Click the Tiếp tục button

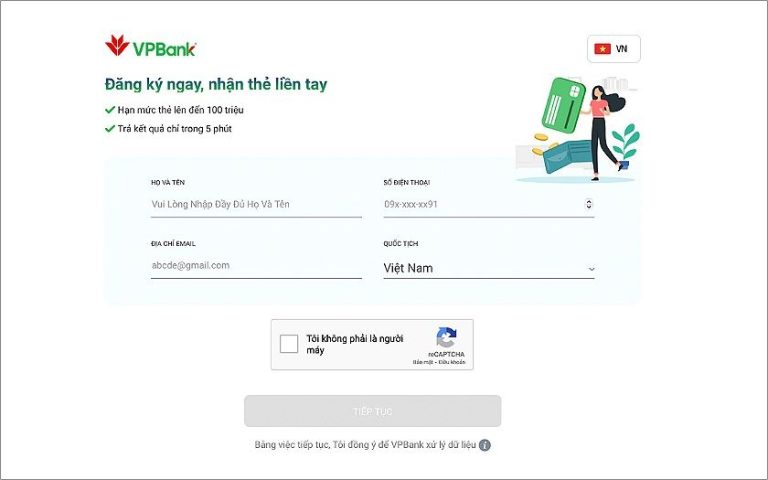point(373,411)
